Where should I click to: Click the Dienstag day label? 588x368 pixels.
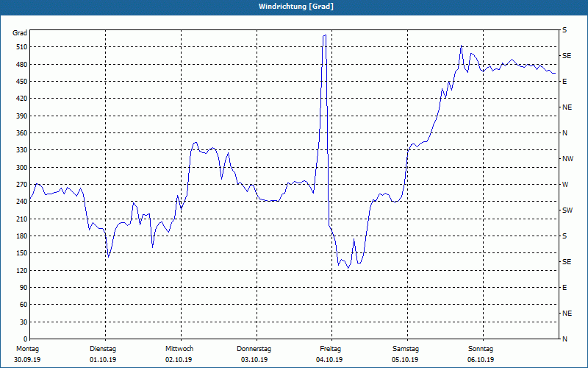103,349
